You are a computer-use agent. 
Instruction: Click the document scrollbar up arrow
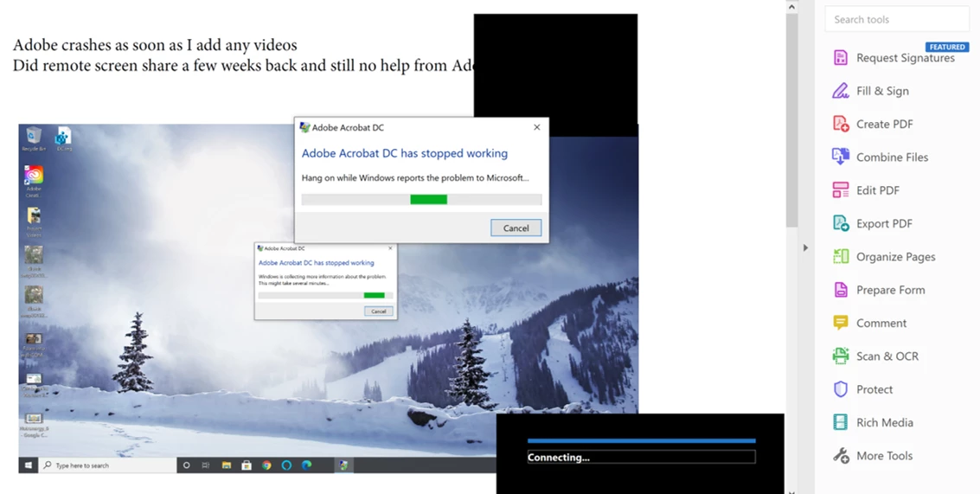click(791, 7)
